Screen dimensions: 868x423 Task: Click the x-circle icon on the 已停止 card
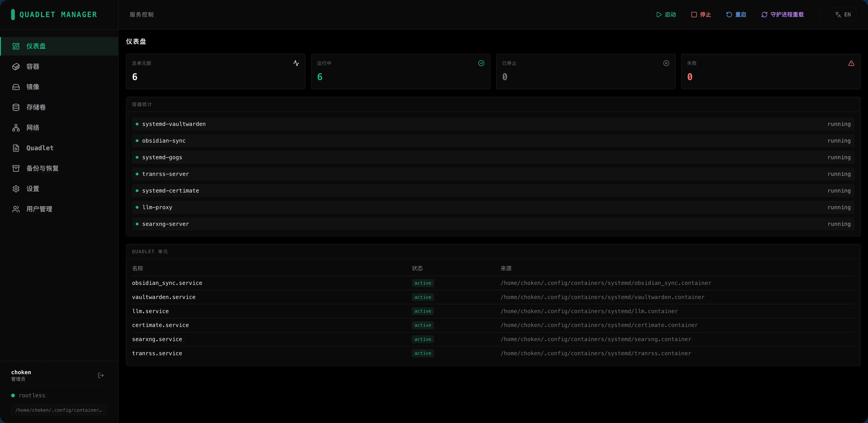pos(666,63)
